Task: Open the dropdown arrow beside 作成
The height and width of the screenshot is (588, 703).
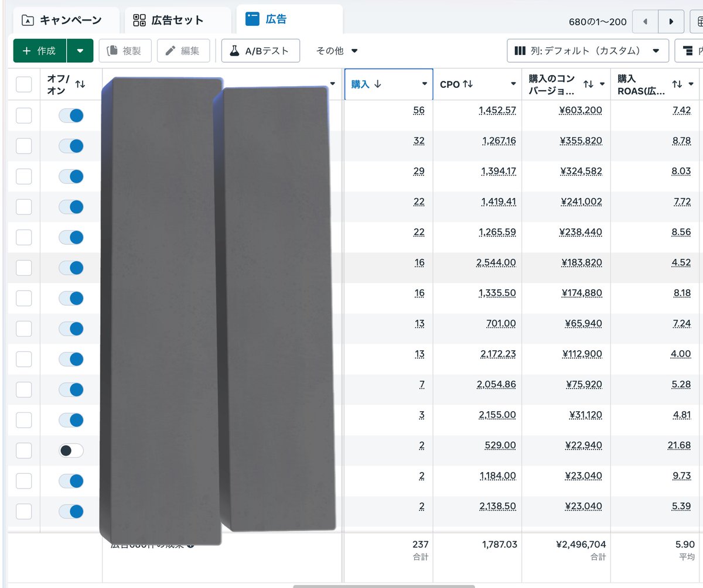Action: (80, 50)
